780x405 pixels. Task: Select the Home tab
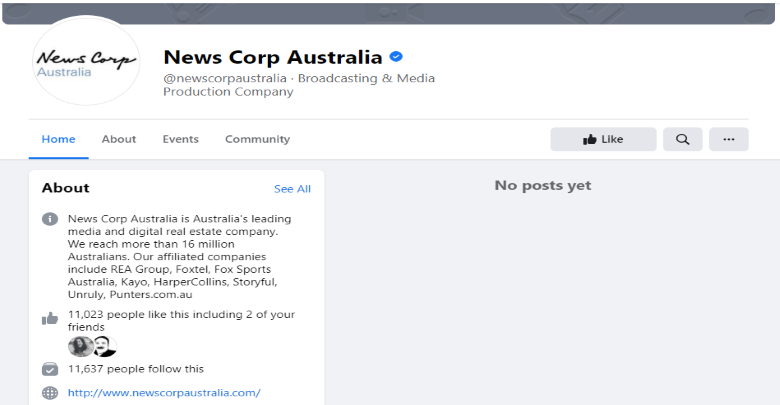[x=59, y=139]
